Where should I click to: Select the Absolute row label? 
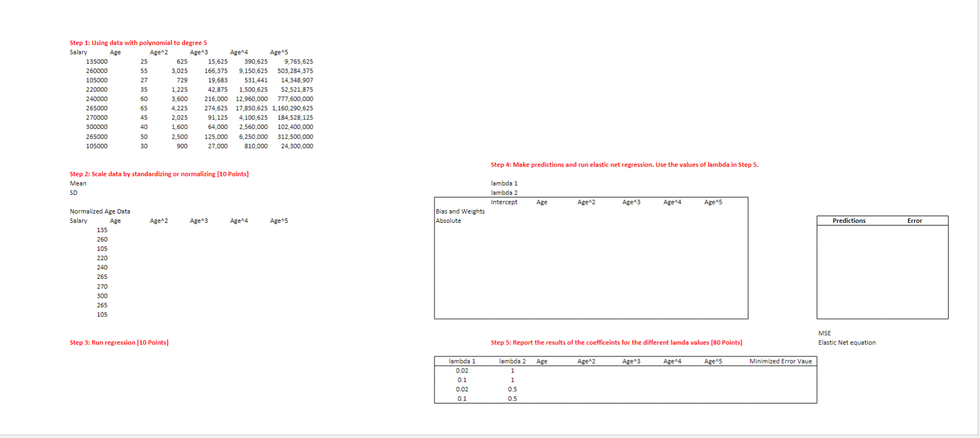448,221
